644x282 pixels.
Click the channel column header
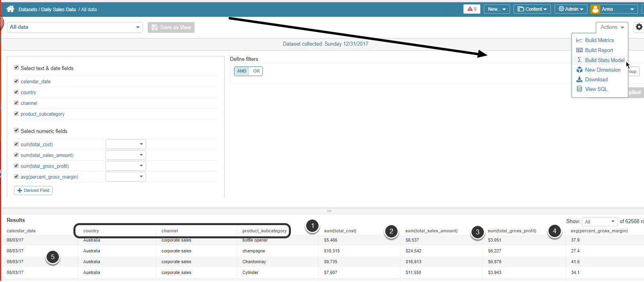(170, 231)
